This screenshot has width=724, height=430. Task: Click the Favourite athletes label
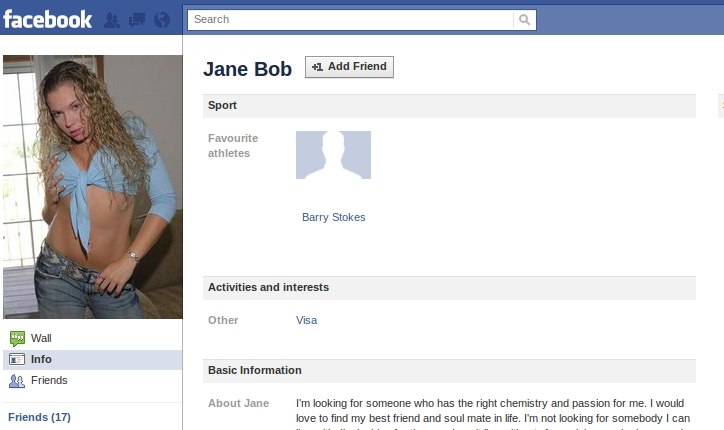coord(233,145)
